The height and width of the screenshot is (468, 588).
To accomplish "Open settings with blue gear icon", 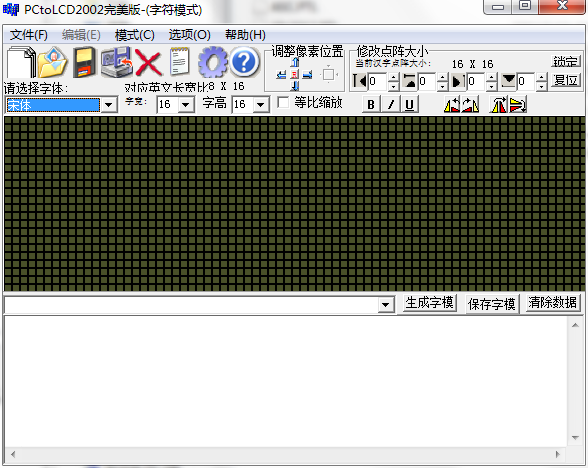I will tap(213, 62).
